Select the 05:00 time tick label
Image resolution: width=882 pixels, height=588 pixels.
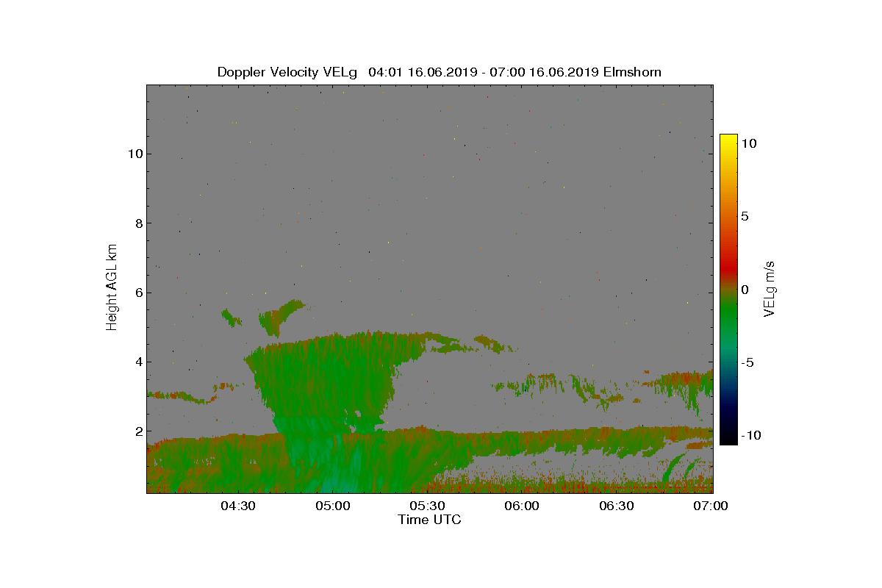click(333, 506)
